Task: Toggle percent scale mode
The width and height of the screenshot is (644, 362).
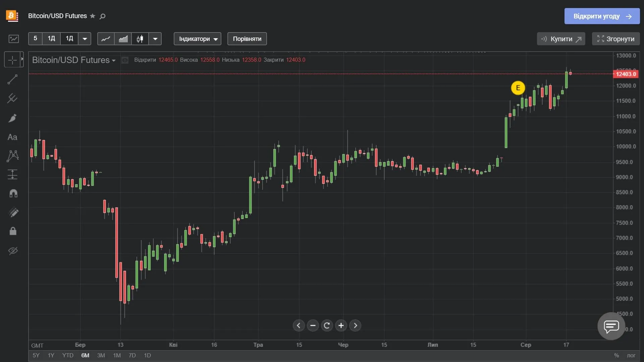Action: [x=616, y=355]
